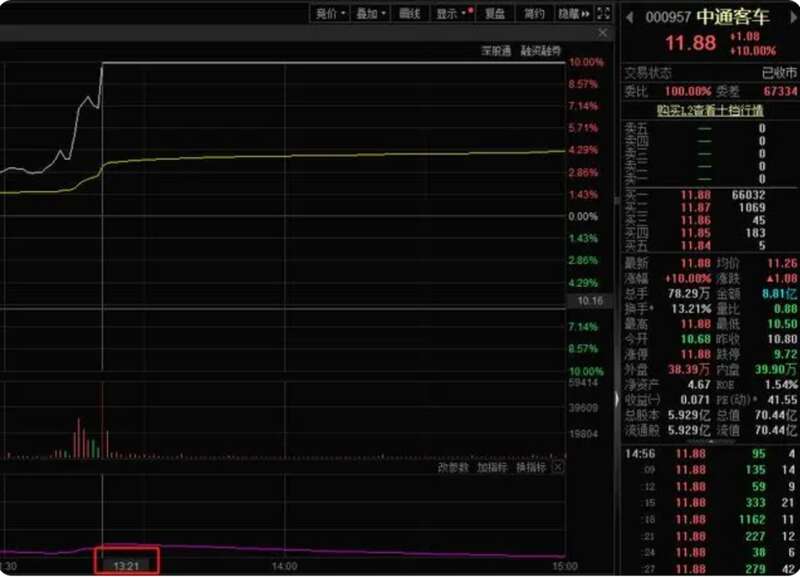Click the 融资融券 tag

pyautogui.click(x=541, y=51)
